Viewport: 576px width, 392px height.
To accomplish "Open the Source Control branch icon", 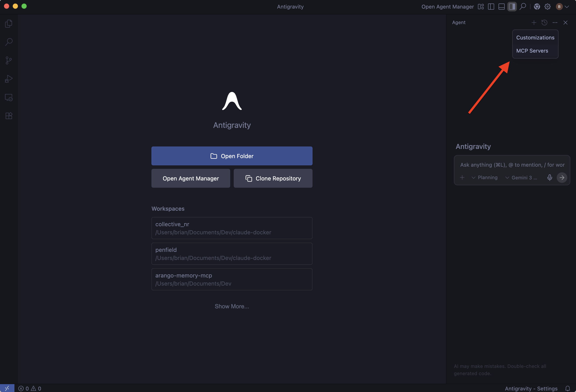I will coord(9,60).
